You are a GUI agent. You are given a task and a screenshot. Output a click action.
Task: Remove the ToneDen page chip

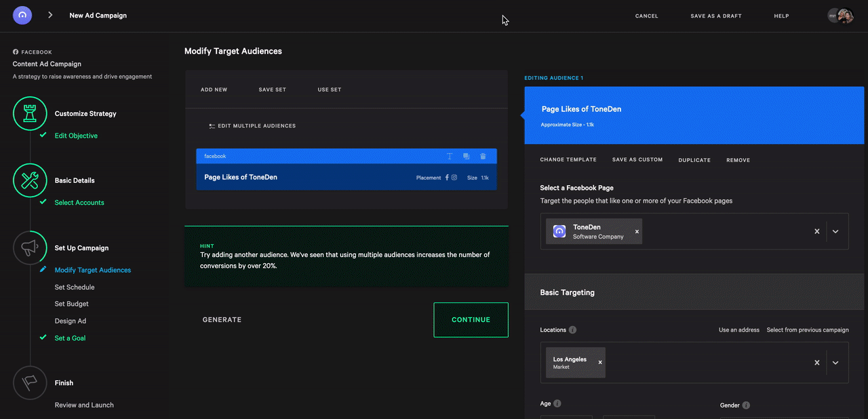pos(637,231)
